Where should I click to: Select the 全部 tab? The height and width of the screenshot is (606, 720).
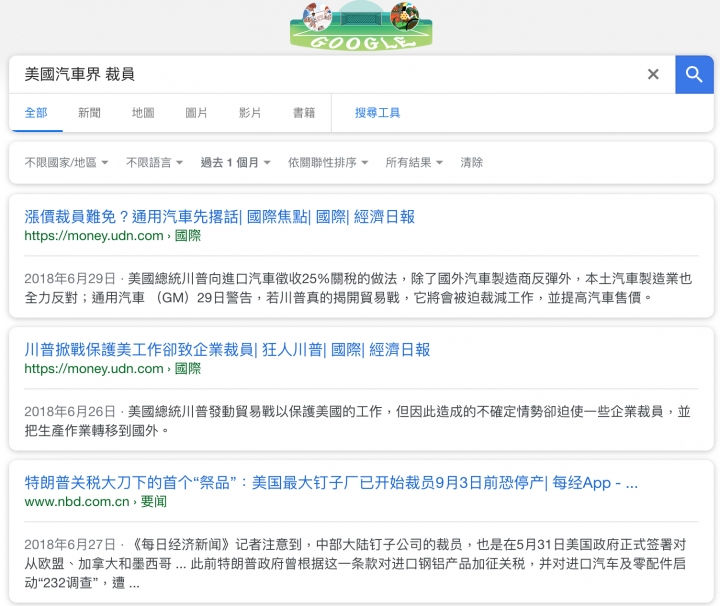(x=36, y=113)
